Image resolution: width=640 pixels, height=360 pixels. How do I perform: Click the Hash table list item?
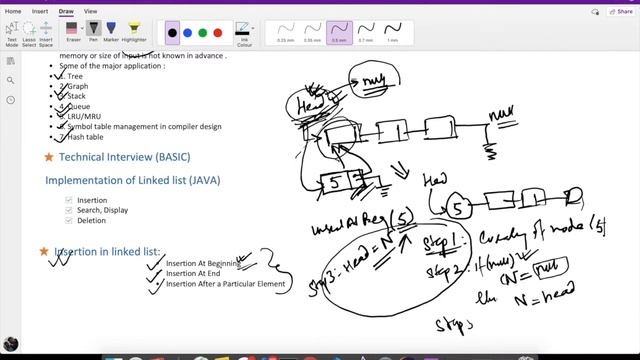(85, 137)
